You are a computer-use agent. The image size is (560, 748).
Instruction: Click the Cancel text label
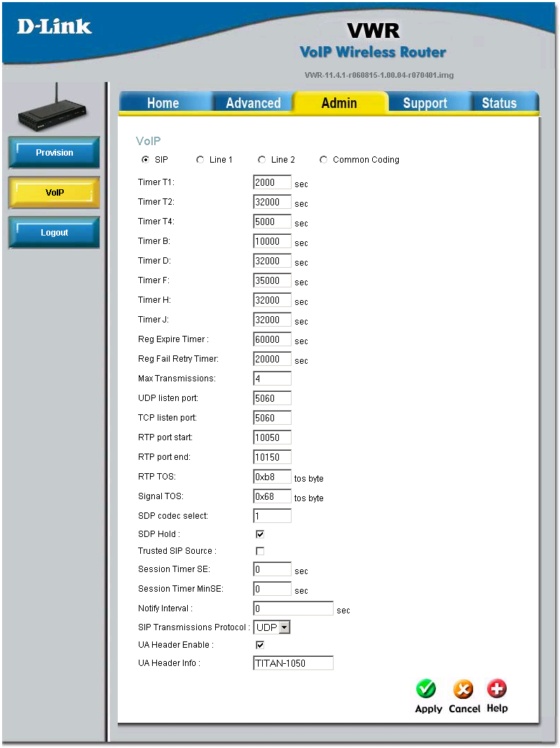tap(464, 709)
